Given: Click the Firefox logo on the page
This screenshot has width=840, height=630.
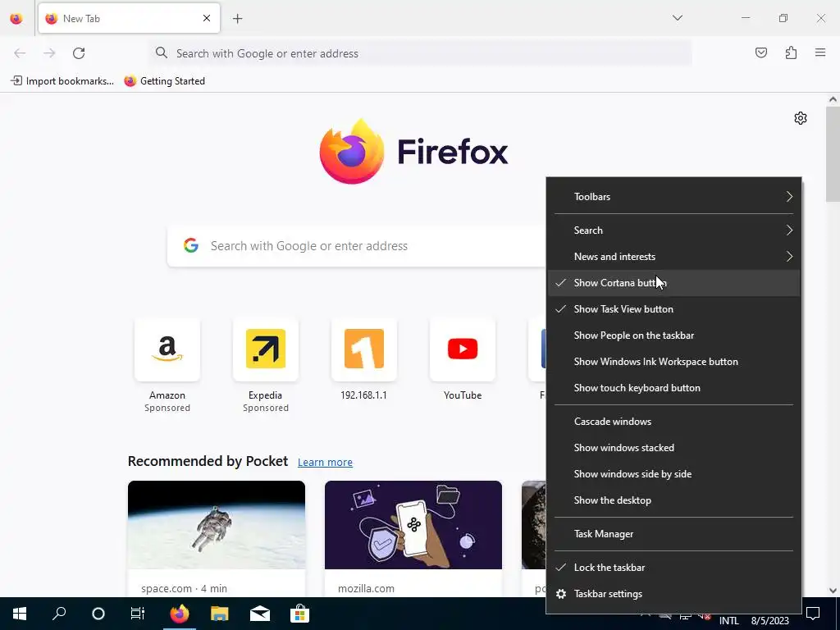Looking at the screenshot, I should click(413, 152).
